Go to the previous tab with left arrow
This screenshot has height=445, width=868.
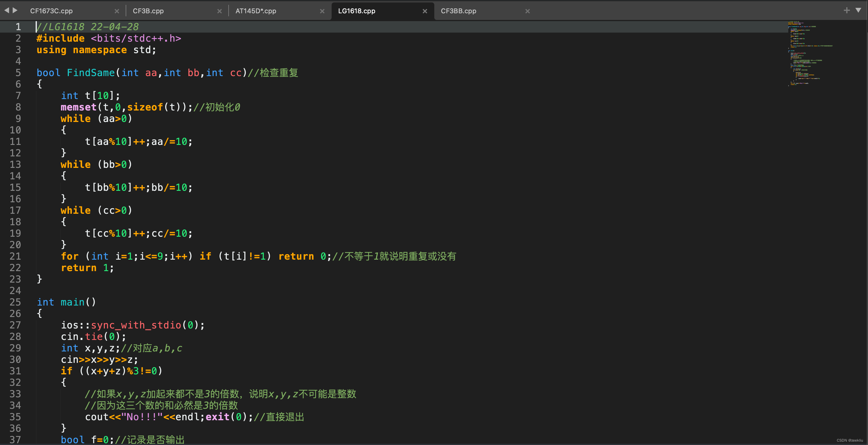6,11
